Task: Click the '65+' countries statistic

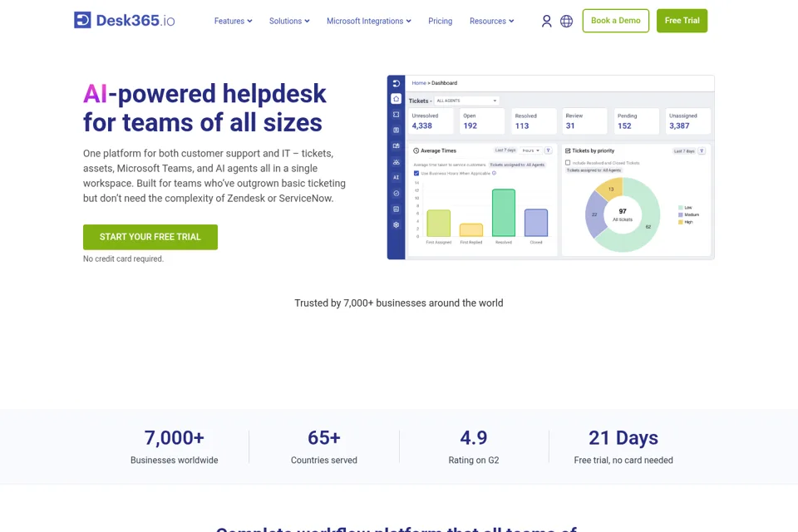Action: (x=323, y=438)
